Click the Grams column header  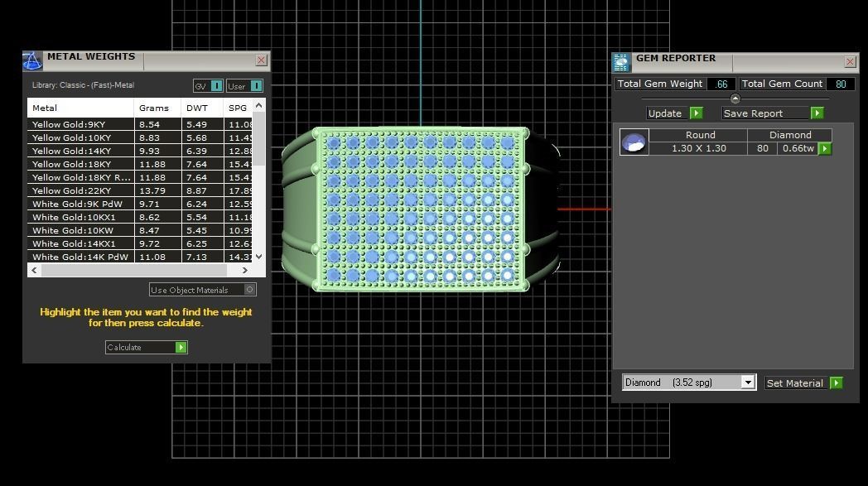click(x=157, y=108)
